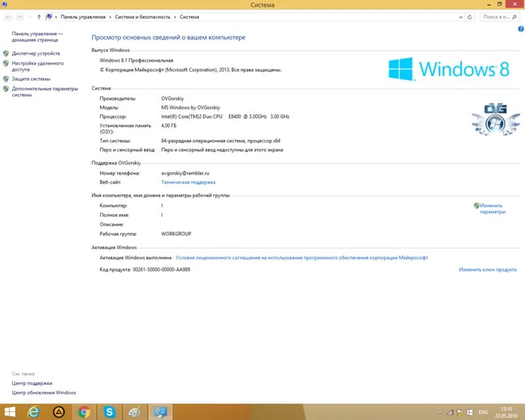Click the 4,00 ГБ memory value
This screenshot has width=525, height=420.
(169, 125)
